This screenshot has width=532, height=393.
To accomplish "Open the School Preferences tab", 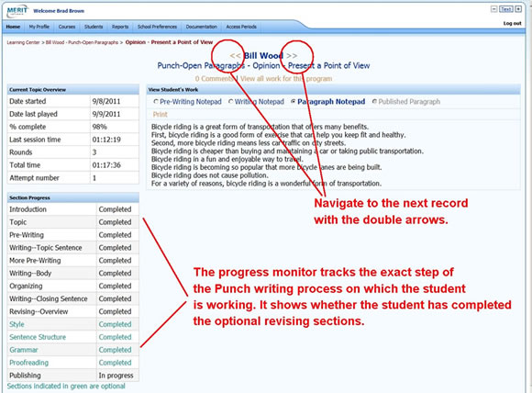I will (157, 27).
